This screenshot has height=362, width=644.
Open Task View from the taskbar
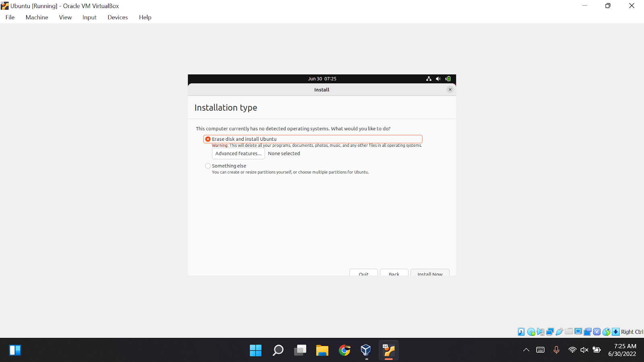point(300,350)
